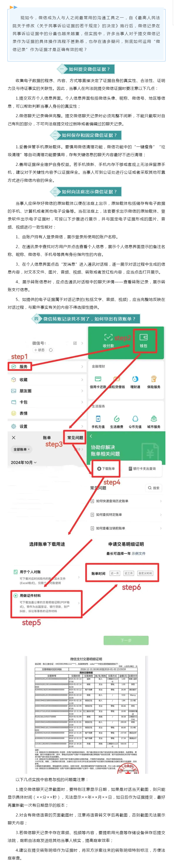Tap the 用于个人对账 spreadsheet icon
The image size is (174, 868).
click(15, 572)
